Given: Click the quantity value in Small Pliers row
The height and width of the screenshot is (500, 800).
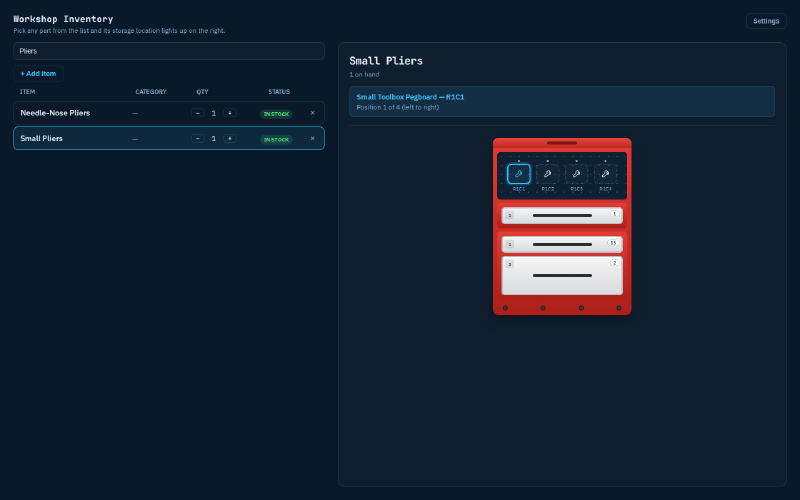Looking at the screenshot, I should [214, 138].
